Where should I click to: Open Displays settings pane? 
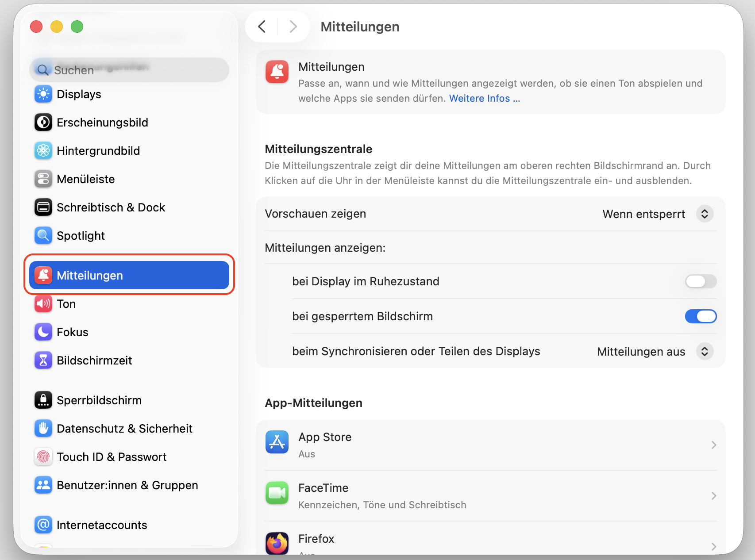[129, 94]
